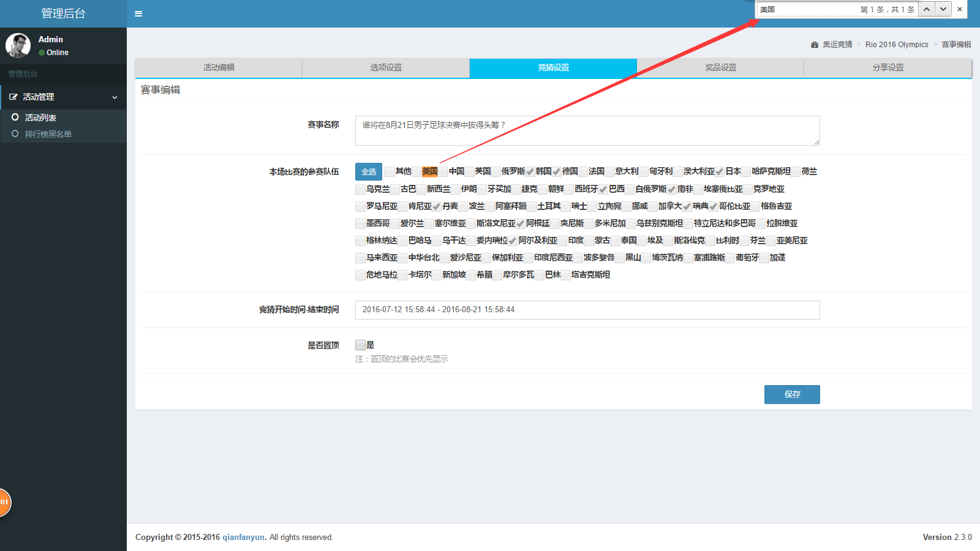Check the 中国 team checkbox
980x551 pixels.
(443, 172)
